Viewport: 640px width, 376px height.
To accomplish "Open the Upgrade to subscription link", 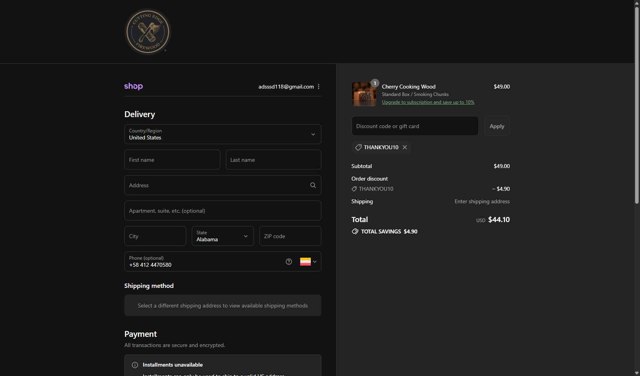I will 428,102.
